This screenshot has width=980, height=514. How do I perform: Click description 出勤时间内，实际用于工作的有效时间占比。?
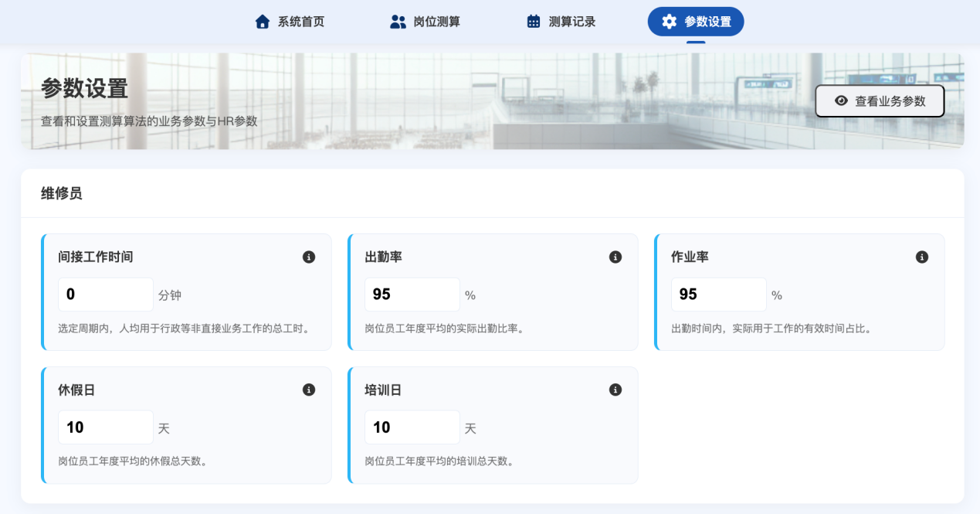[x=771, y=328]
